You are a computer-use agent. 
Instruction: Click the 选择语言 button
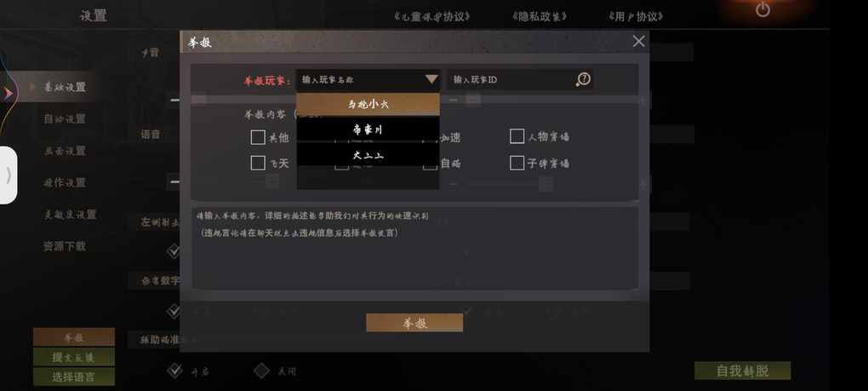click(74, 377)
